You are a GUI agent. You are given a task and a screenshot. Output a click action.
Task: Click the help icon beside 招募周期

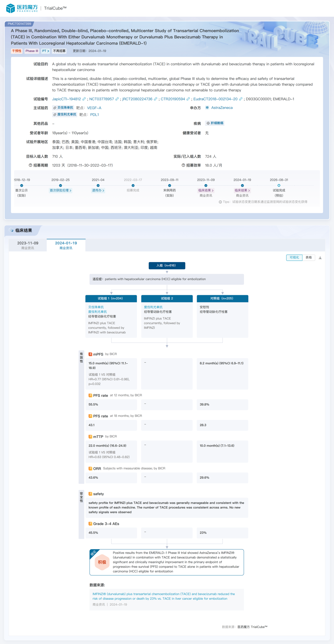(30, 165)
